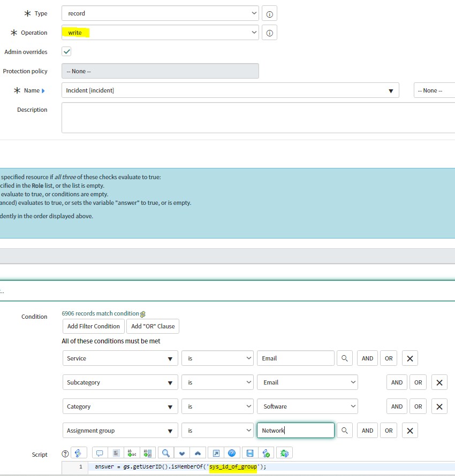Click into the Description text area
Screen dimensions: 455x476
(x=257, y=118)
